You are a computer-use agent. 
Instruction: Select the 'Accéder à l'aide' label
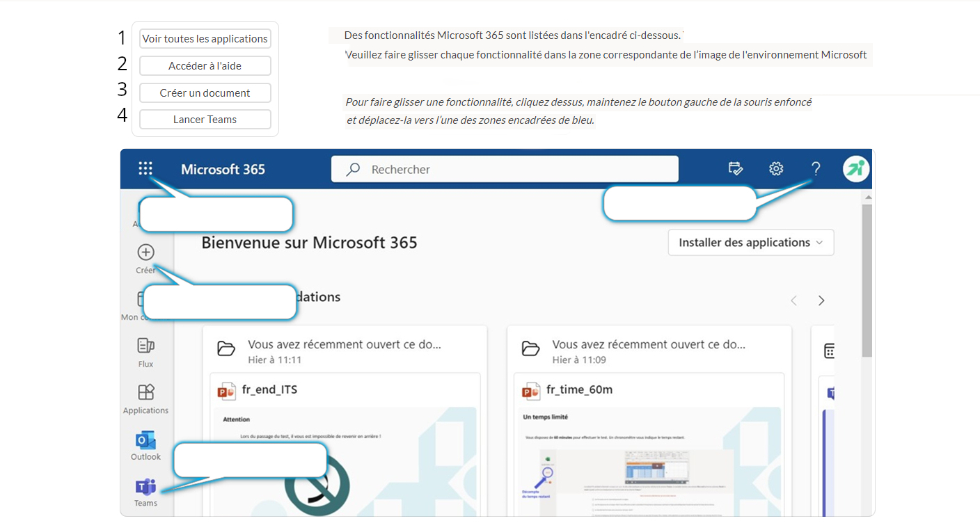pyautogui.click(x=205, y=66)
